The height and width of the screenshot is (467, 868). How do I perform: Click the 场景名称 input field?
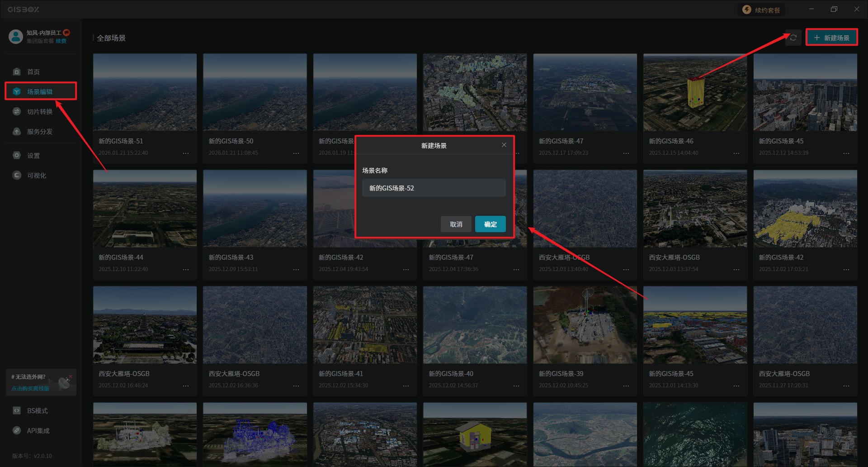(x=434, y=188)
